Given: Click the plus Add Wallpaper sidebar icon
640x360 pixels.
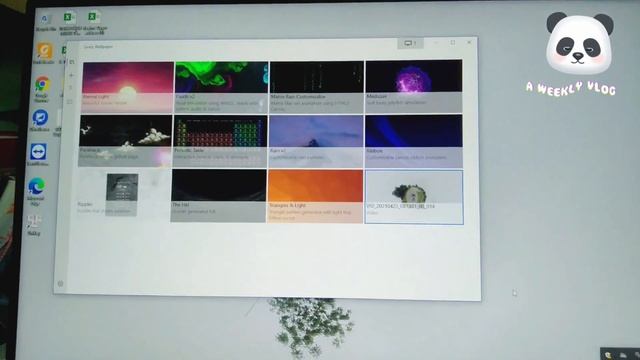Looking at the screenshot, I should pyautogui.click(x=71, y=75).
